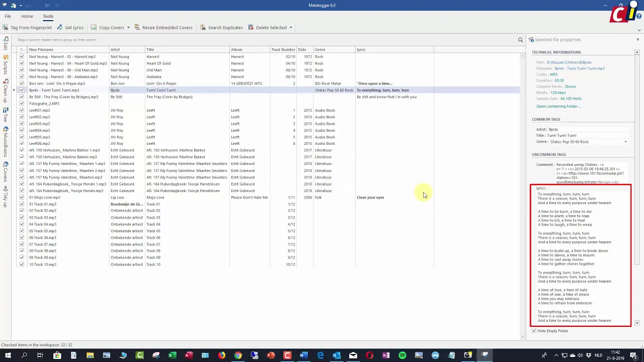The height and width of the screenshot is (362, 644).
Task: Sort by the Genre column header
Action: click(x=334, y=50)
